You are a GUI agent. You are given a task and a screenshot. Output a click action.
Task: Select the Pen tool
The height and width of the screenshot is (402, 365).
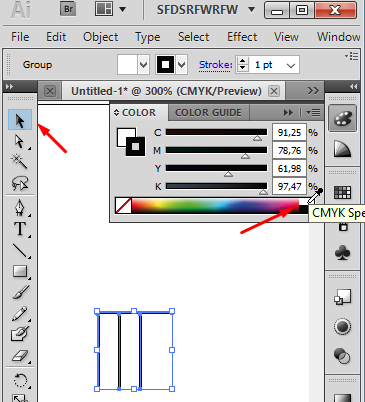click(20, 207)
